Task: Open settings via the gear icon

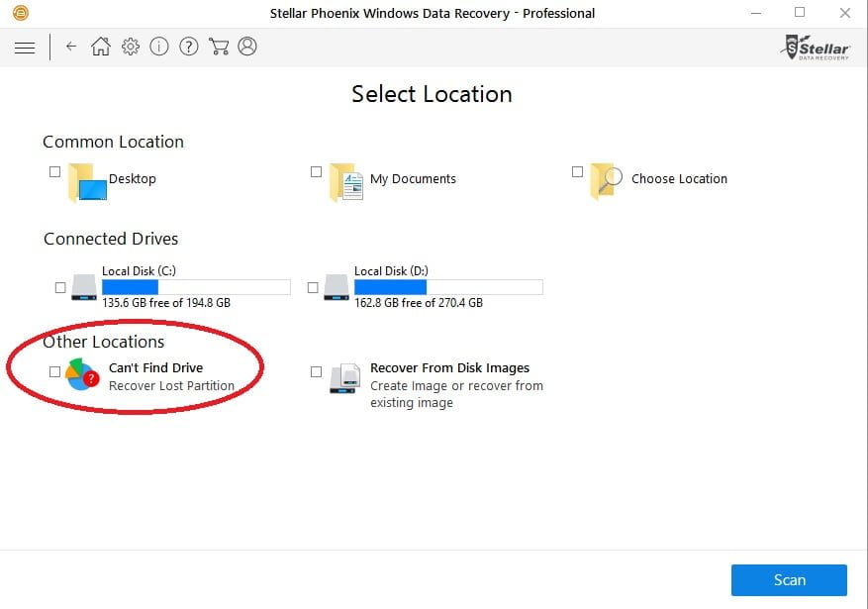Action: click(131, 47)
